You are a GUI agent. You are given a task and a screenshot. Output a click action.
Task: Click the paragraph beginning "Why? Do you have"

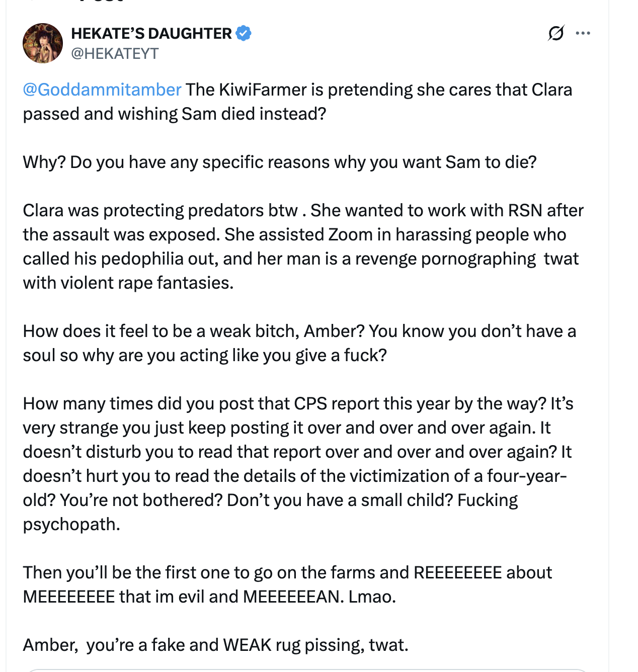pos(279,162)
